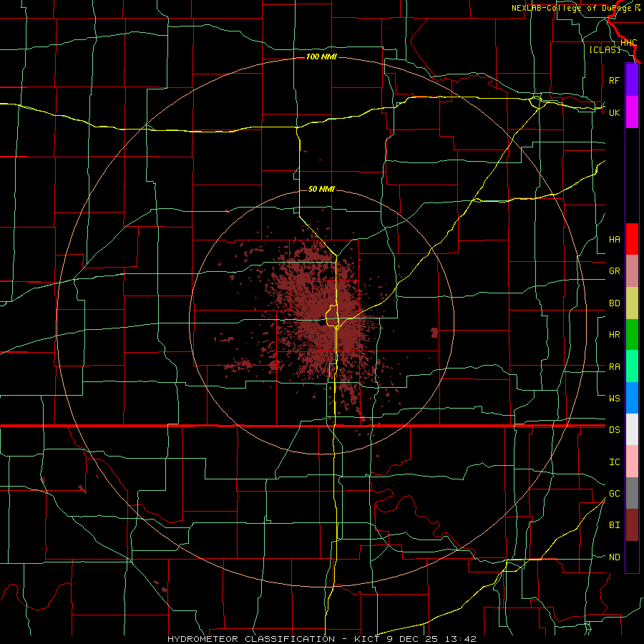Screen dimensions: 644x644
Task: Click the BD legend label
Action: [x=614, y=303]
